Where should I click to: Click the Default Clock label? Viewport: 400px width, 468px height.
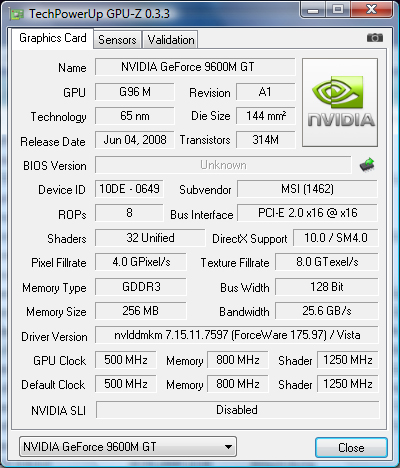(53, 385)
